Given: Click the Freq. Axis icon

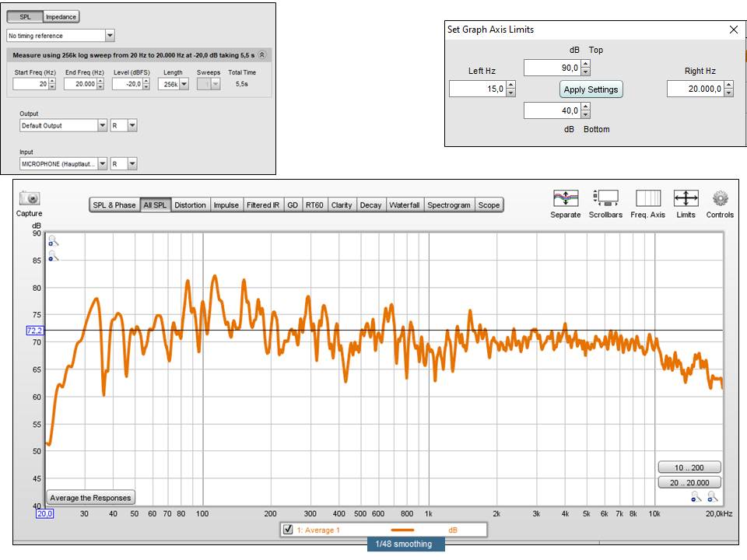Looking at the screenshot, I should 647,198.
